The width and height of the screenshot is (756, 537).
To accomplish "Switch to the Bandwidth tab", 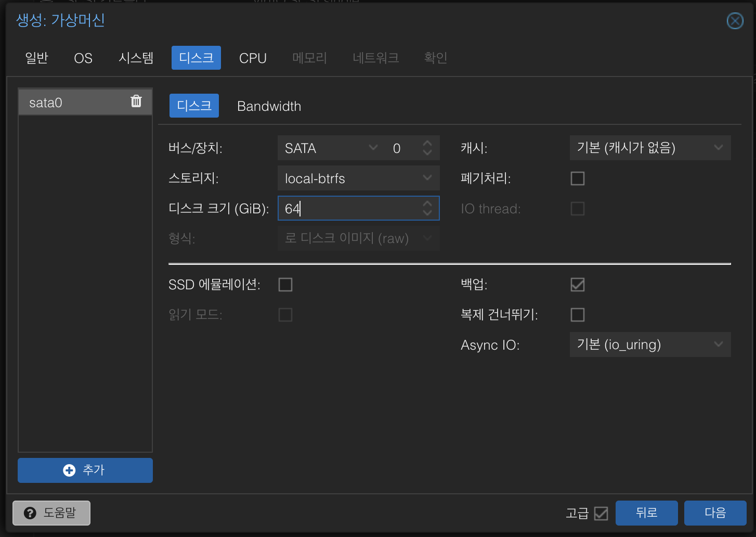I will [269, 106].
